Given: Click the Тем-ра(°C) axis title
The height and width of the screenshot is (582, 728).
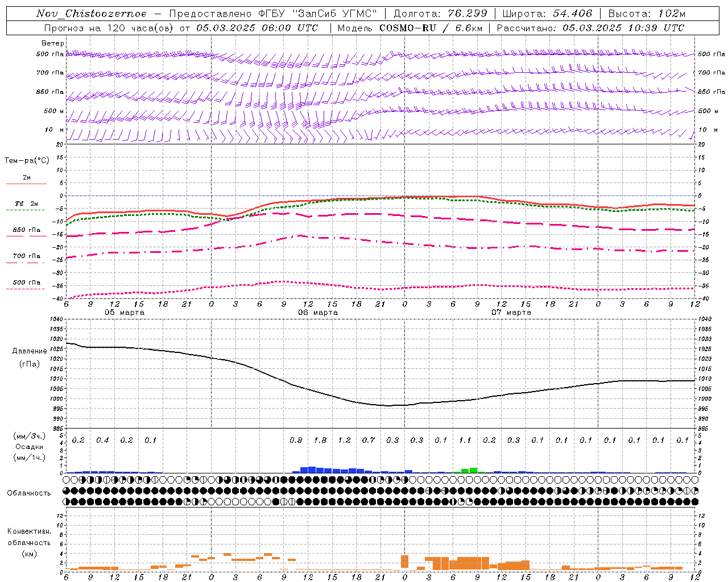Looking at the screenshot, I should [x=27, y=161].
